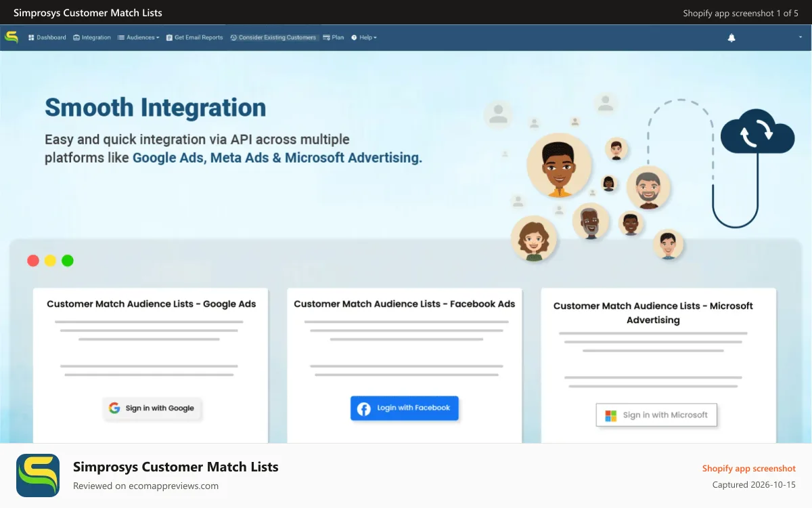Click the Customer Match Audience Lists - Facebook Ads title
The height and width of the screenshot is (508, 812).
pyautogui.click(x=405, y=304)
